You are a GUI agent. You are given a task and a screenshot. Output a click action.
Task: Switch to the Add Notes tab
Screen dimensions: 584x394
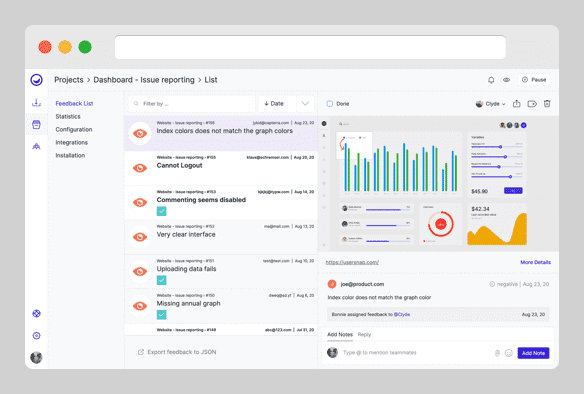(x=340, y=334)
